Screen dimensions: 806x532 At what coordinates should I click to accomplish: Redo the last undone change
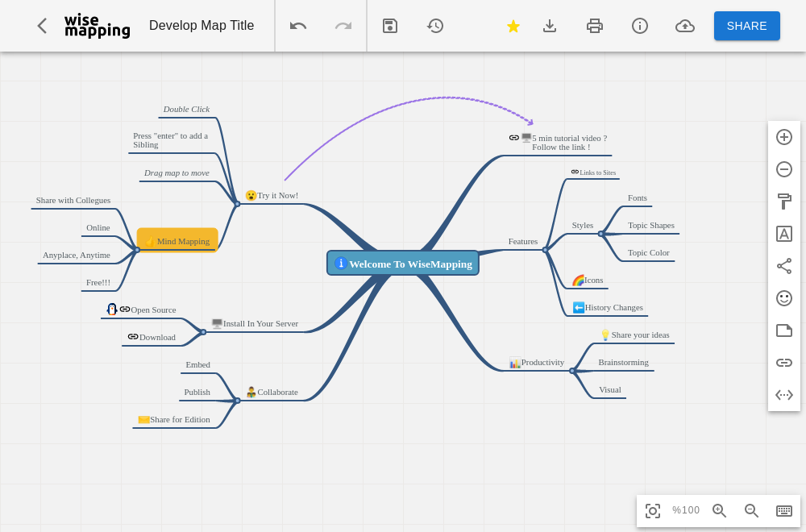343,26
